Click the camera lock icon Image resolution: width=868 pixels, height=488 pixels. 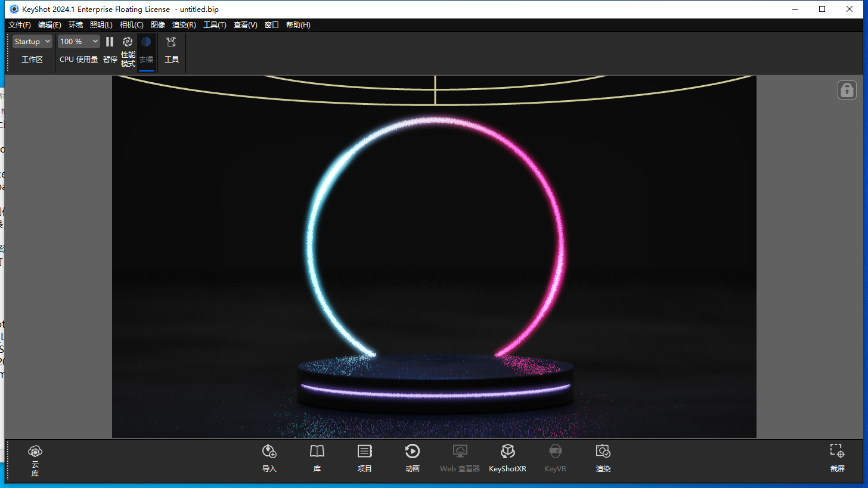[847, 90]
